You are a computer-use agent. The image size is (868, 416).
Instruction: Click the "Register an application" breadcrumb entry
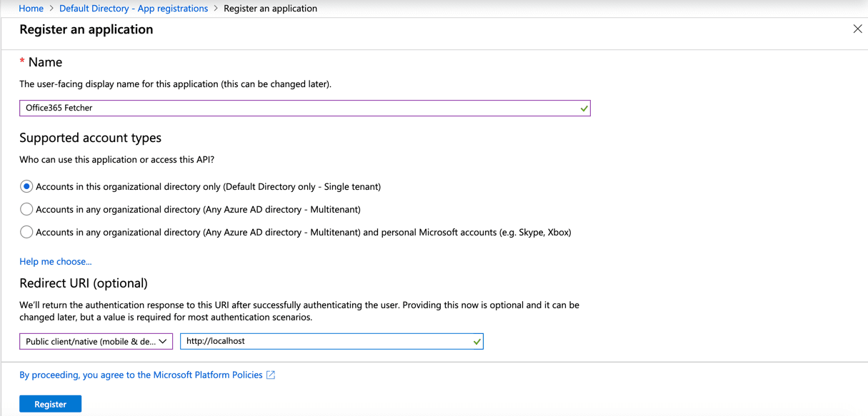[x=270, y=8]
